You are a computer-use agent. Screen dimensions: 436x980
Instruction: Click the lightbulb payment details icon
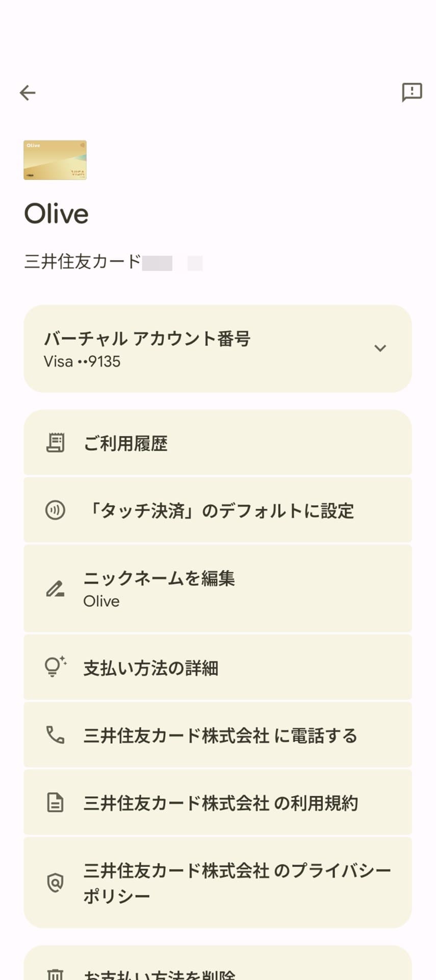[x=55, y=667]
